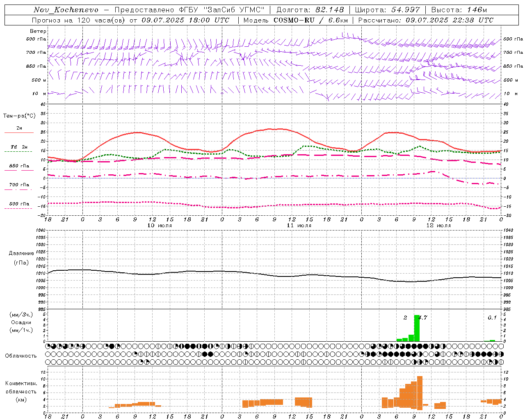This screenshot has width=525, height=420.
Task: Click the tallest orange convective cloud bar
Action: [420, 393]
